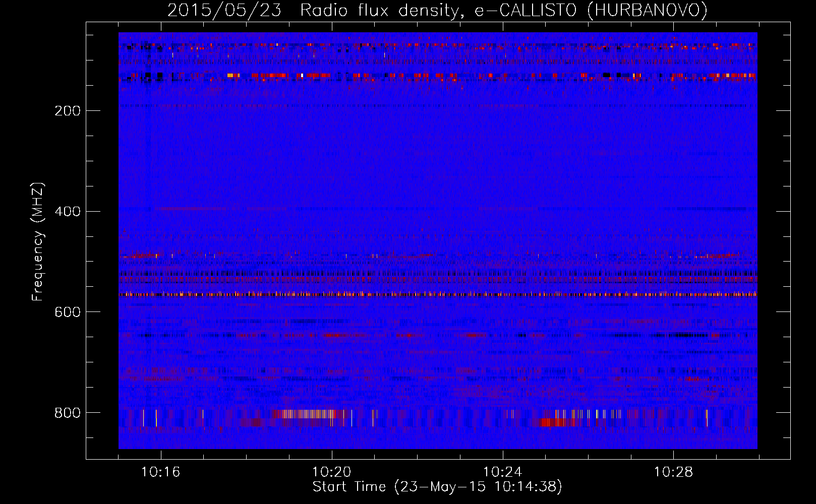Click the '400' frequency tick label
The width and height of the screenshot is (816, 504).
[x=68, y=212]
